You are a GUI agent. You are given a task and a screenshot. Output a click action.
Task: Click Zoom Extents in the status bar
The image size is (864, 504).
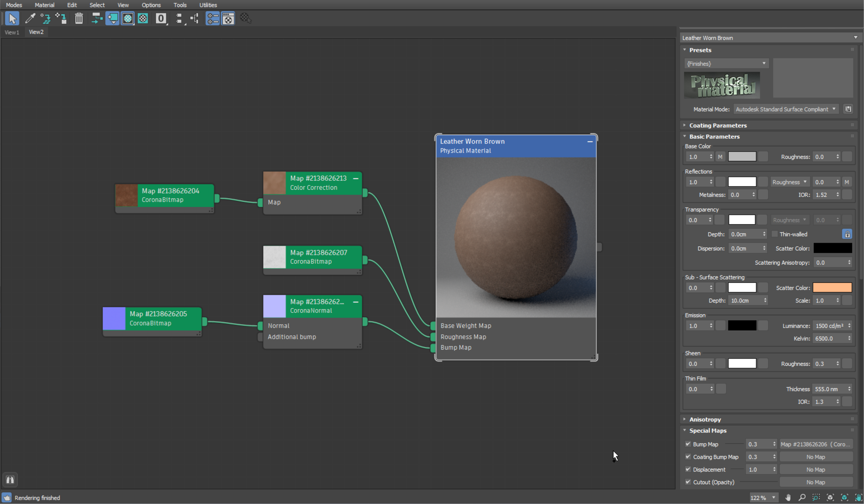[x=831, y=498]
